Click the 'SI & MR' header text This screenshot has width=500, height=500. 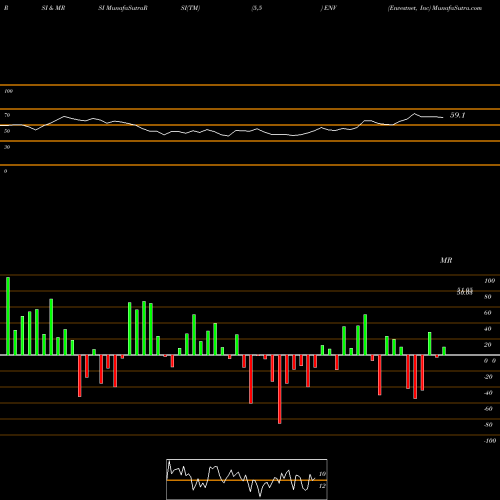coord(53,8)
